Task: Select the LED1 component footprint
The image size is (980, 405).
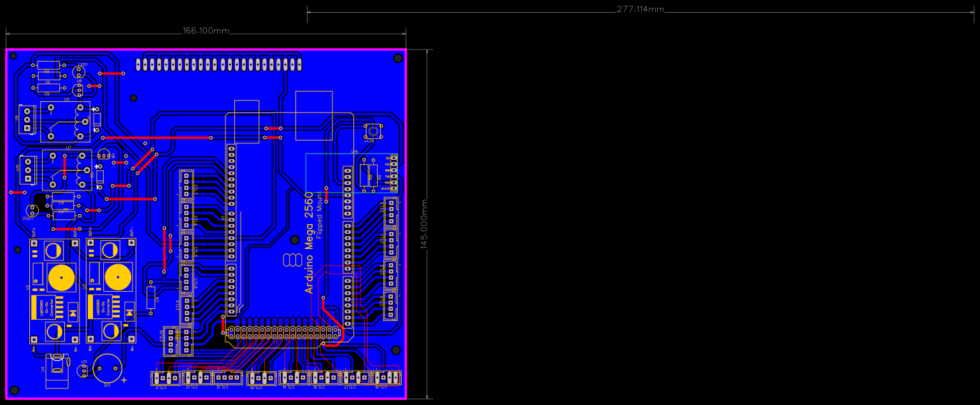Action: tap(79, 71)
